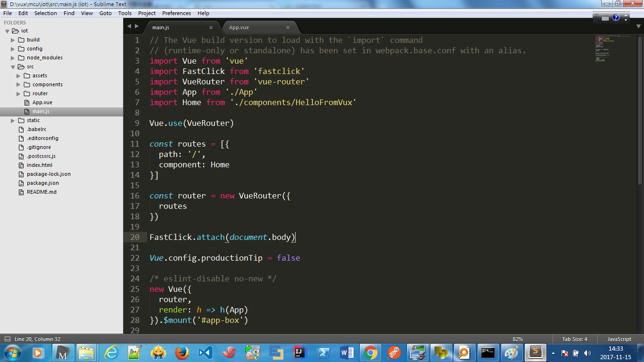Expand the components folder
This screenshot has height=362, width=644.
point(19,85)
